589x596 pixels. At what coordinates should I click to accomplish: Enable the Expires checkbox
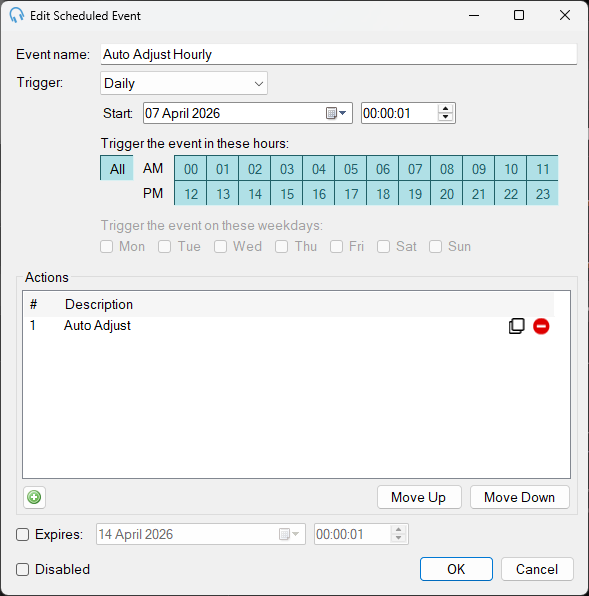(22, 534)
